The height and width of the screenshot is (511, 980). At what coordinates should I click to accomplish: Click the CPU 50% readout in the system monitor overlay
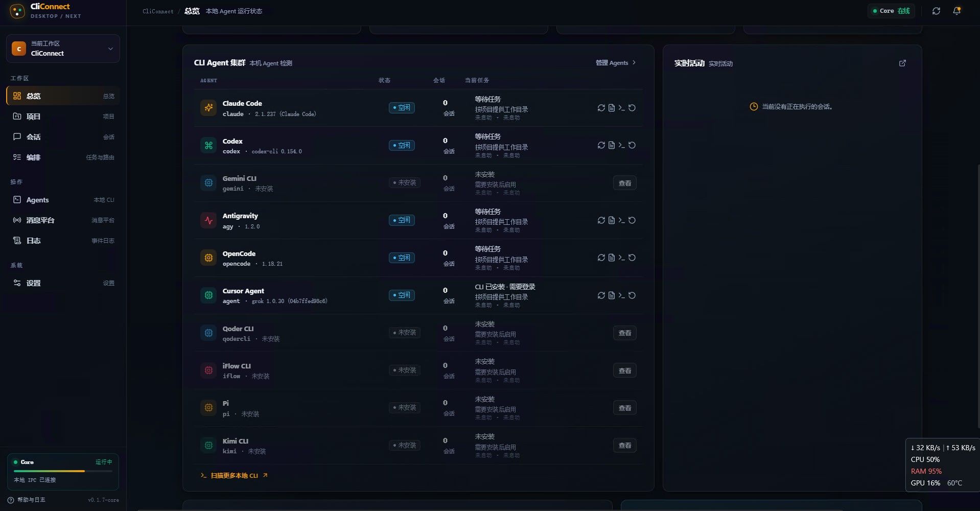(x=925, y=459)
